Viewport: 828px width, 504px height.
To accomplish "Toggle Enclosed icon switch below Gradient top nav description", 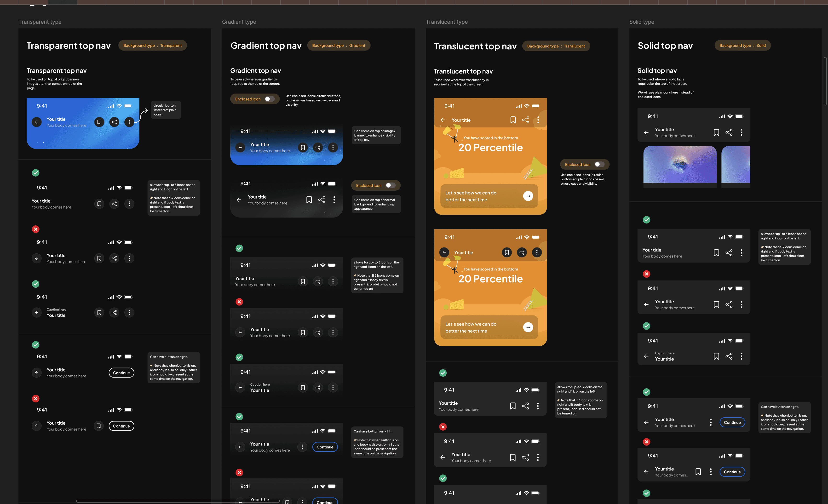I will coord(270,99).
